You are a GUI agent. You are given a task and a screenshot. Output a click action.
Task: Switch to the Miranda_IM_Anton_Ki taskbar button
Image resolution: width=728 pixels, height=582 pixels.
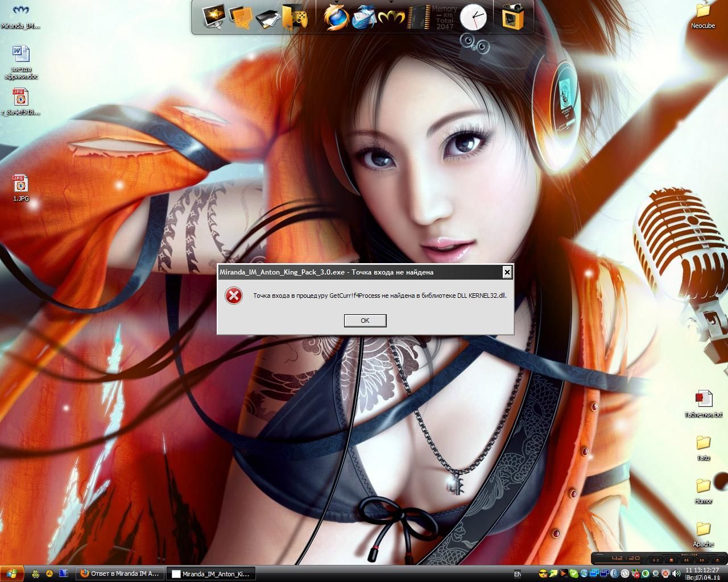(211, 574)
